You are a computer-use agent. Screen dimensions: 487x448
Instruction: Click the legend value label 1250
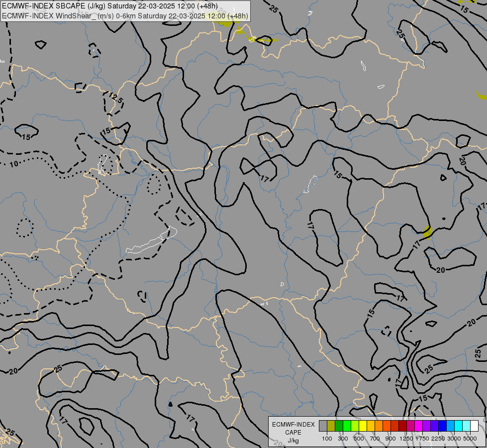point(406,439)
